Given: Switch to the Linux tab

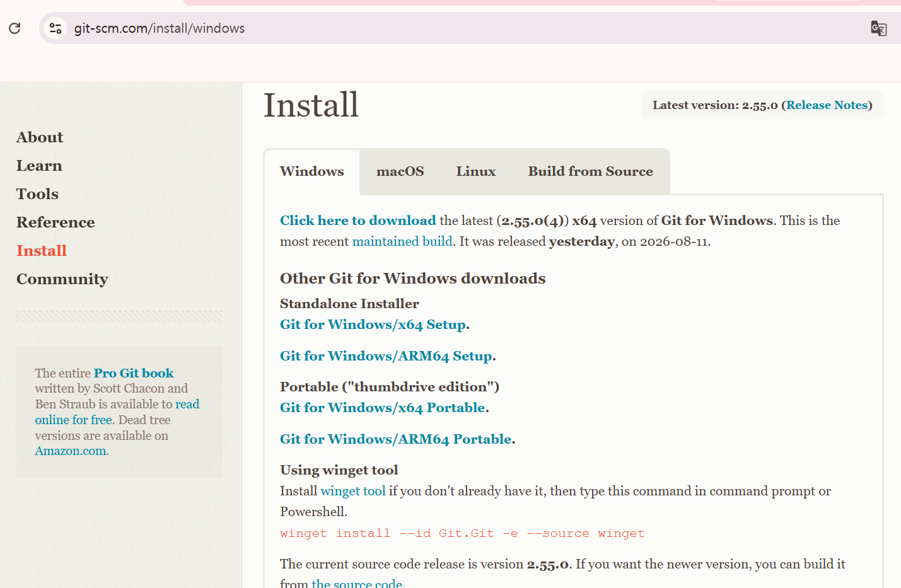Looking at the screenshot, I should click(x=476, y=171).
